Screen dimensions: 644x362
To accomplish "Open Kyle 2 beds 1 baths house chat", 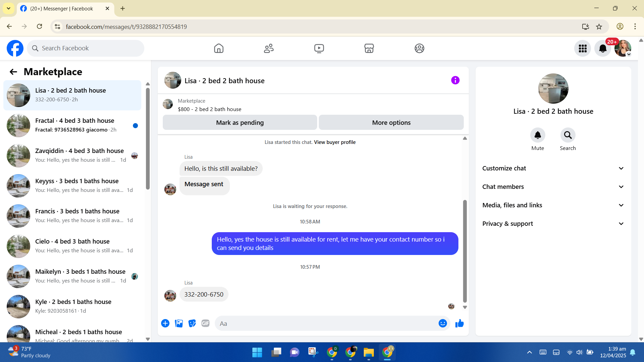I will (x=72, y=307).
